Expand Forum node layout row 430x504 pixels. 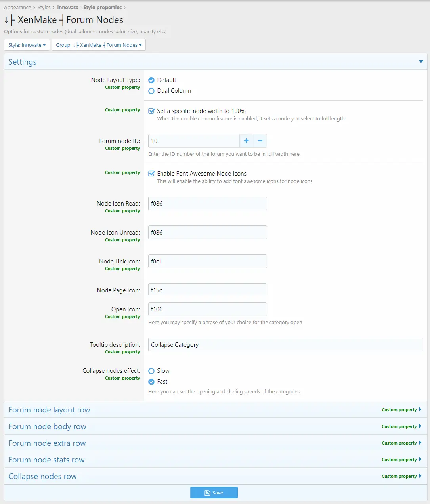[x=216, y=410]
